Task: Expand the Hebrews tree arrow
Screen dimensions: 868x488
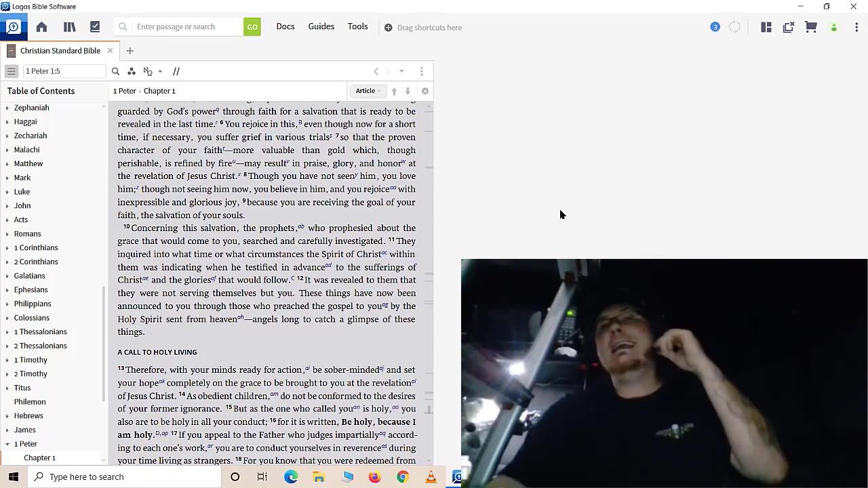Action: pos(7,416)
